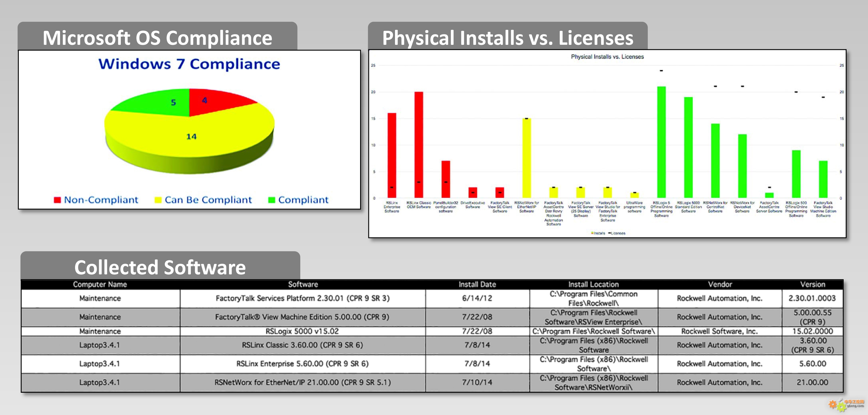Screen dimensions: 868x415
Task: Click Laptop3.4.1 in the RSNetWorx row
Action: coord(100,382)
